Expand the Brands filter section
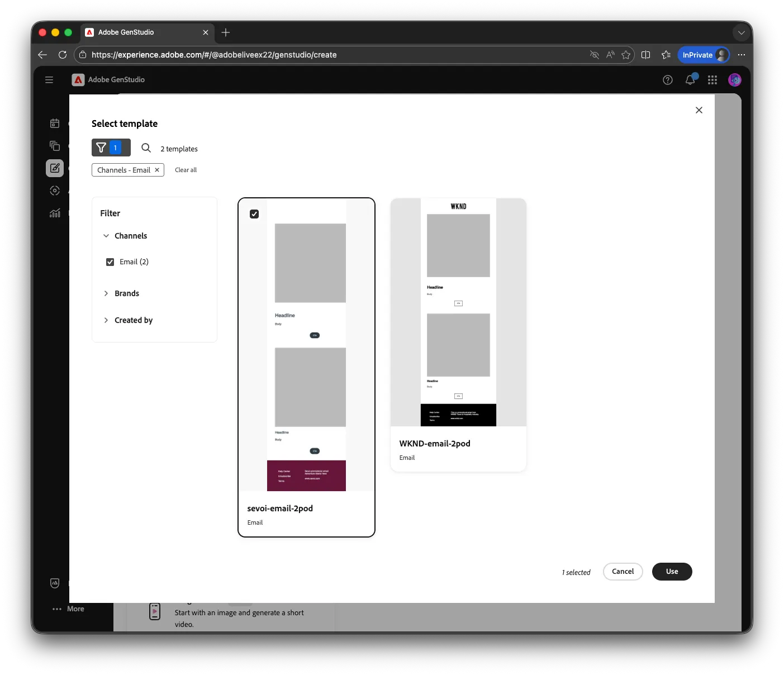Image resolution: width=784 pixels, height=675 pixels. click(x=106, y=293)
